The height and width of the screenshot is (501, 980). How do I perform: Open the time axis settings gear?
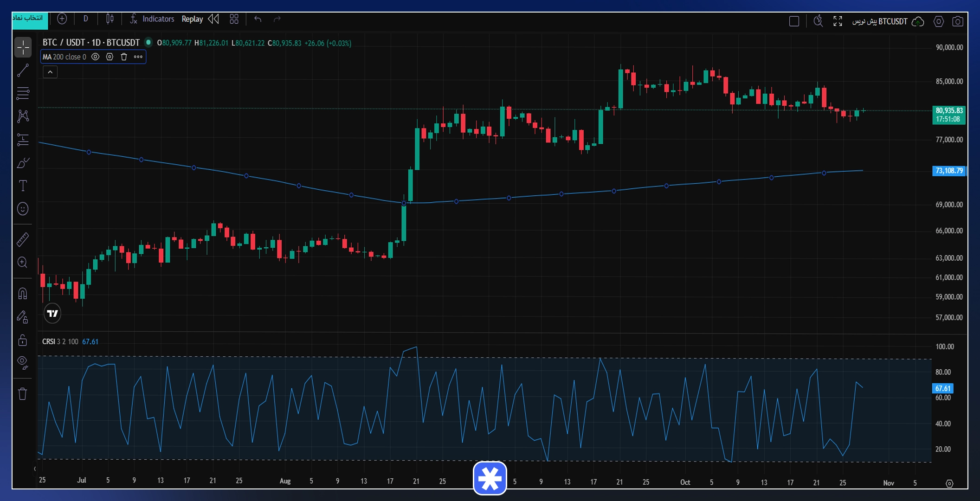coord(949,483)
